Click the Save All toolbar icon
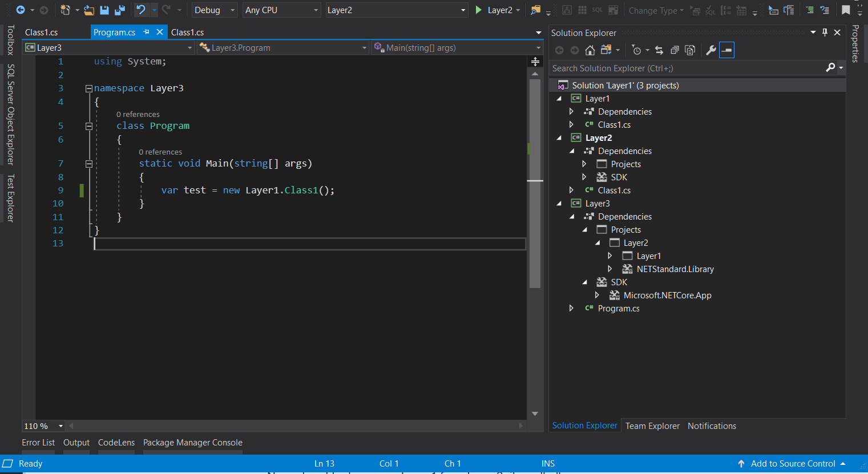Image resolution: width=868 pixels, height=474 pixels. [120, 10]
